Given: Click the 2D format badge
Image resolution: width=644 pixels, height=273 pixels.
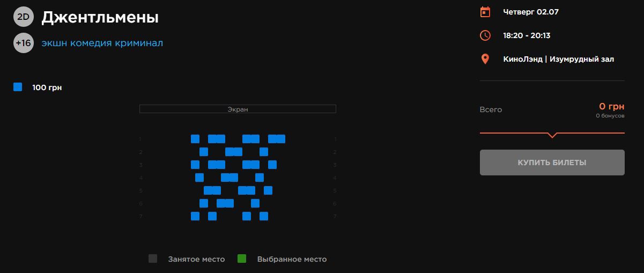Looking at the screenshot, I should coord(23,17).
